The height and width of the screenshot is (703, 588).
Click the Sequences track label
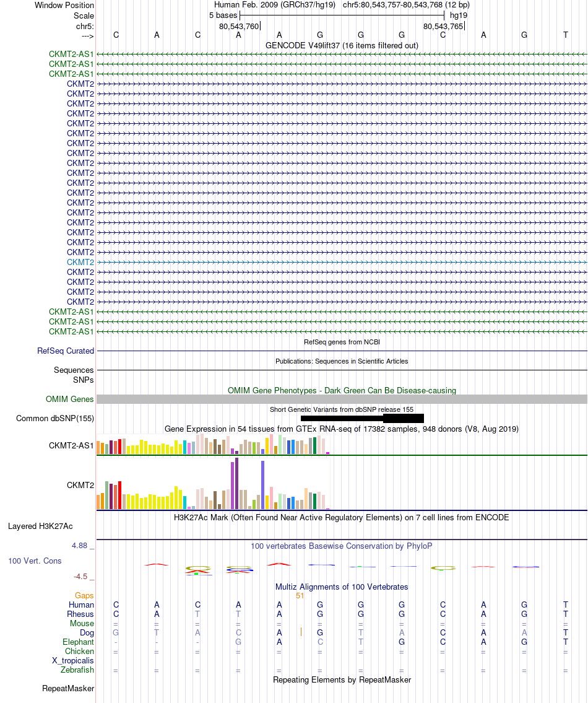(74, 370)
